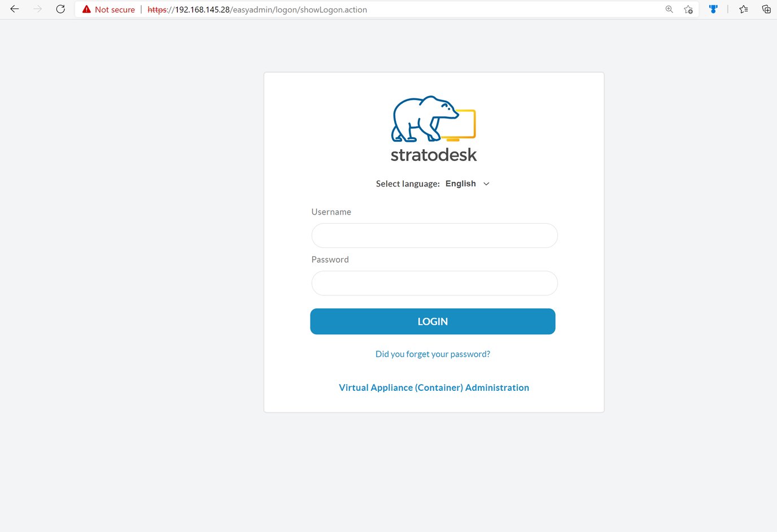The height and width of the screenshot is (532, 777).
Task: Click the stratodesk wordmark text
Action: click(x=434, y=155)
